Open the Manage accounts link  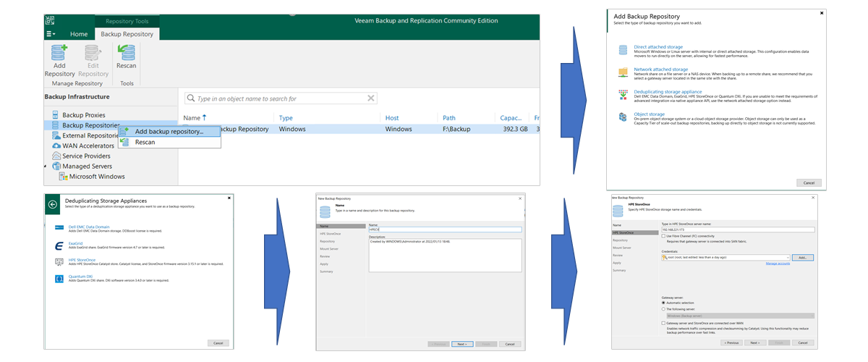tap(777, 264)
